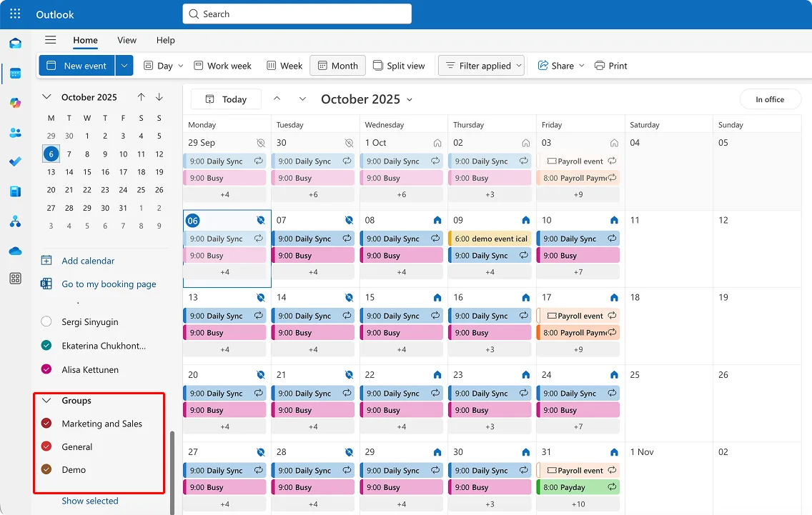Image resolution: width=812 pixels, height=515 pixels.
Task: Open Copilot from the left sidebar
Action: [15, 103]
